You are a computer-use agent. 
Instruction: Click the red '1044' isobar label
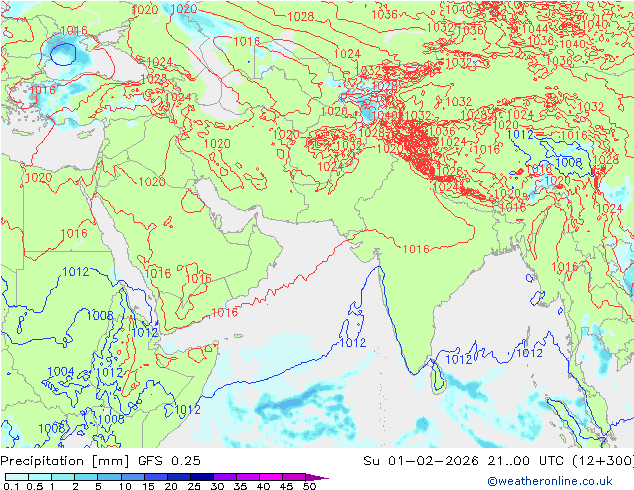[535, 29]
